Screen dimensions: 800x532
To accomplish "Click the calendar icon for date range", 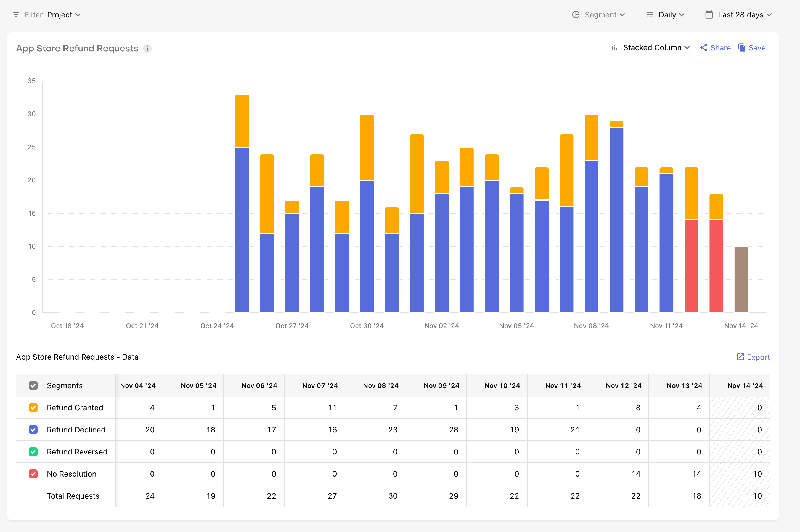I will 709,15.
